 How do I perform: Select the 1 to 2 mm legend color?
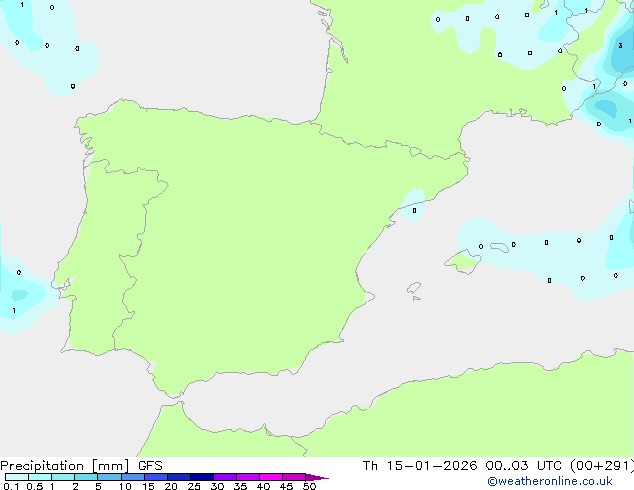63,477
